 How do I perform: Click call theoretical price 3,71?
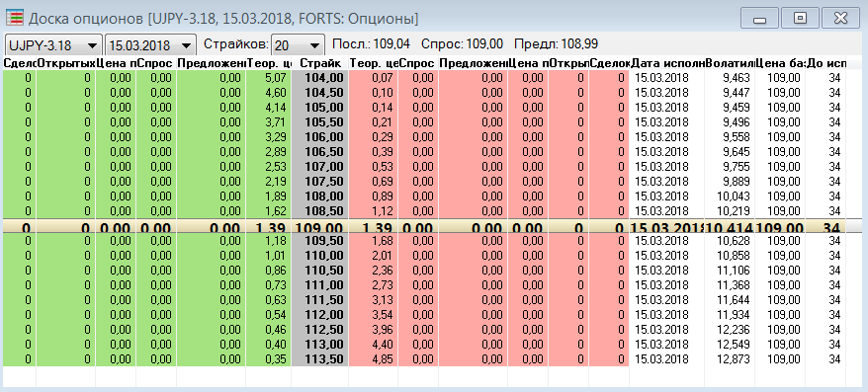click(x=269, y=122)
